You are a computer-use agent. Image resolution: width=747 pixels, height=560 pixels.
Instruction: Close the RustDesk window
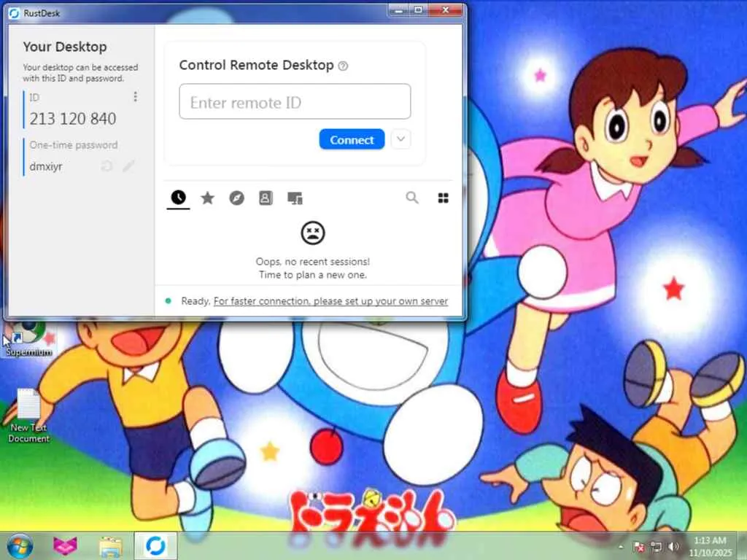point(446,10)
